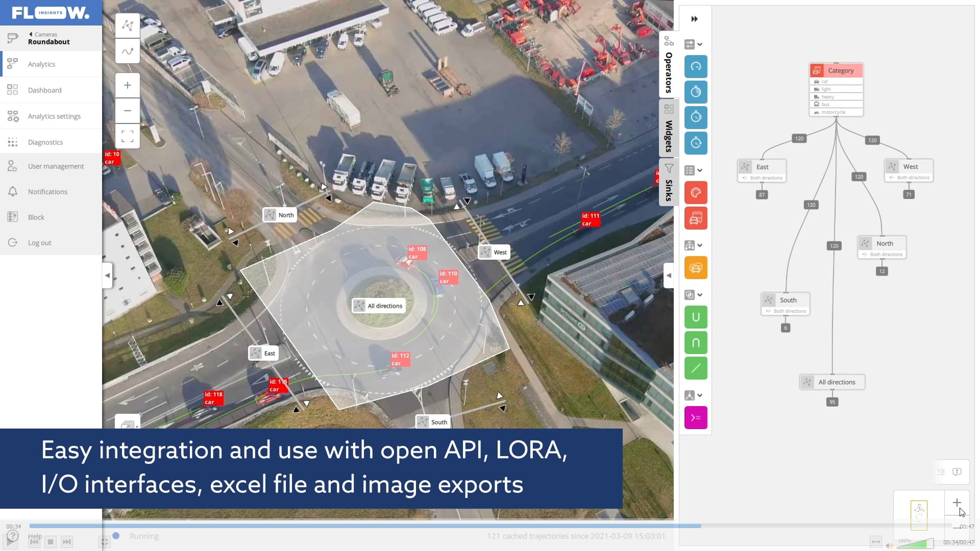Collapse the left sidebar arrow handle
The height and width of the screenshot is (551, 980).
pyautogui.click(x=107, y=275)
